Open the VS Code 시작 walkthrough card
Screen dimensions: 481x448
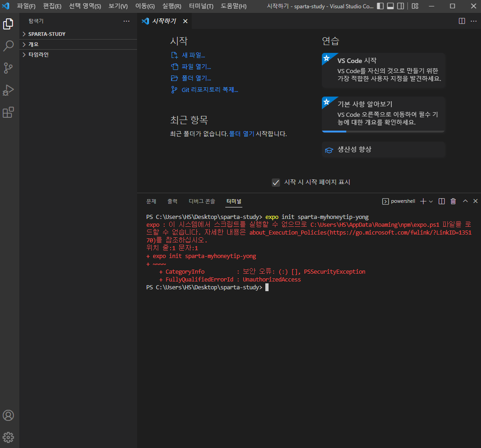pyautogui.click(x=384, y=70)
